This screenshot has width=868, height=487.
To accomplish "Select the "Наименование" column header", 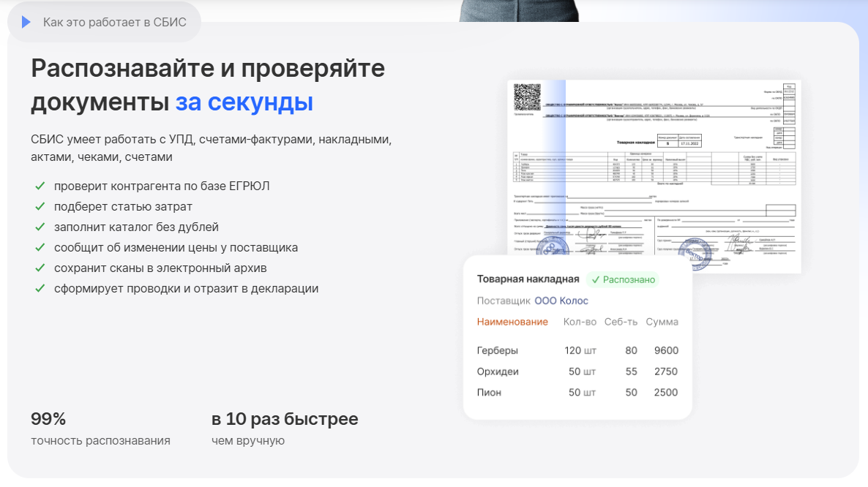I will [x=512, y=322].
